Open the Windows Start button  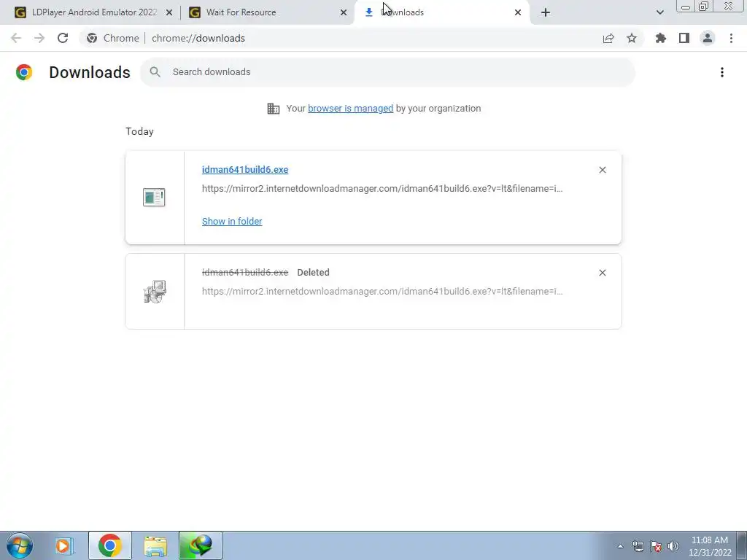pos(20,545)
